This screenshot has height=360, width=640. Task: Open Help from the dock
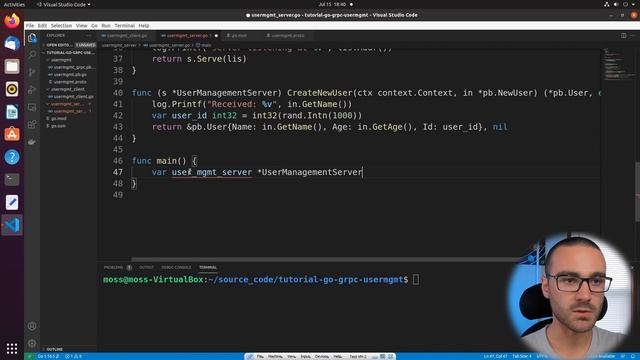tap(12, 157)
